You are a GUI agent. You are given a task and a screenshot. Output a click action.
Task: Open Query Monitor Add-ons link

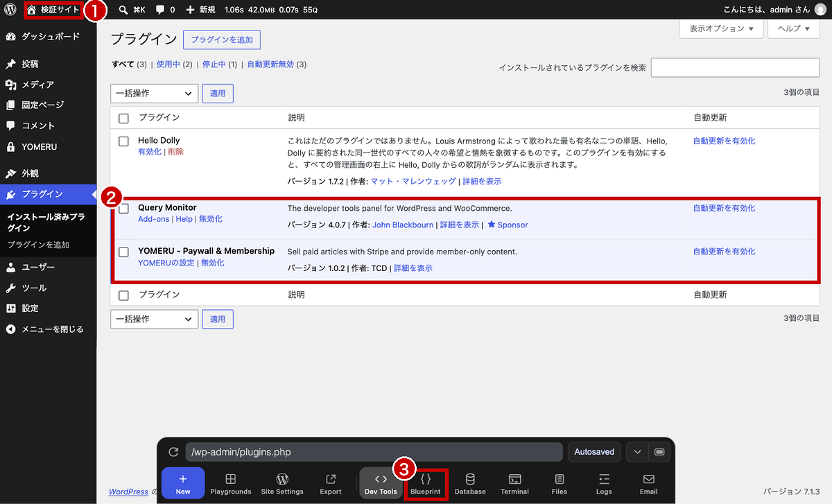click(153, 219)
